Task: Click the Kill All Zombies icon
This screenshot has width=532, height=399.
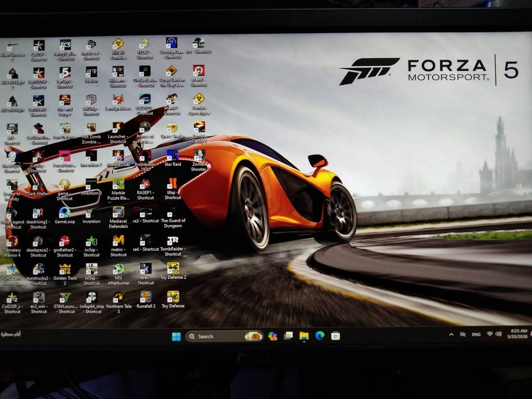Action: click(x=118, y=45)
